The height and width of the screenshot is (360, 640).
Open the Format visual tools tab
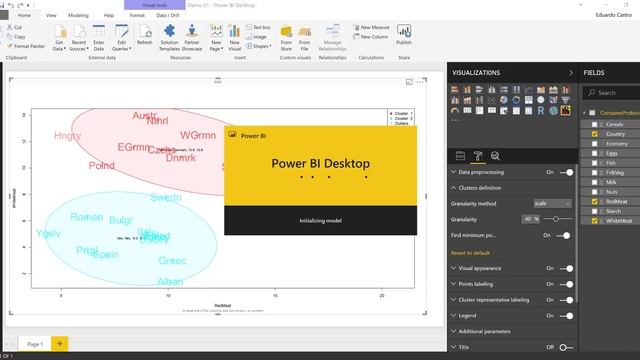pos(137,15)
